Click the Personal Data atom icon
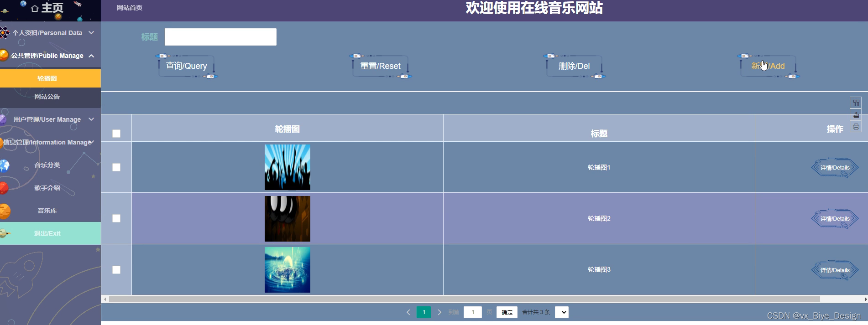This screenshot has height=325, width=868. click(x=4, y=33)
